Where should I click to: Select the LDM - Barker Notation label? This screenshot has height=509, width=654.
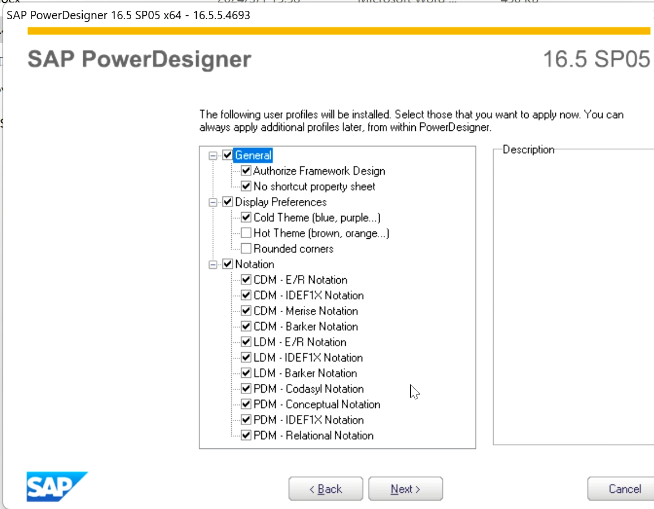pyautogui.click(x=307, y=373)
